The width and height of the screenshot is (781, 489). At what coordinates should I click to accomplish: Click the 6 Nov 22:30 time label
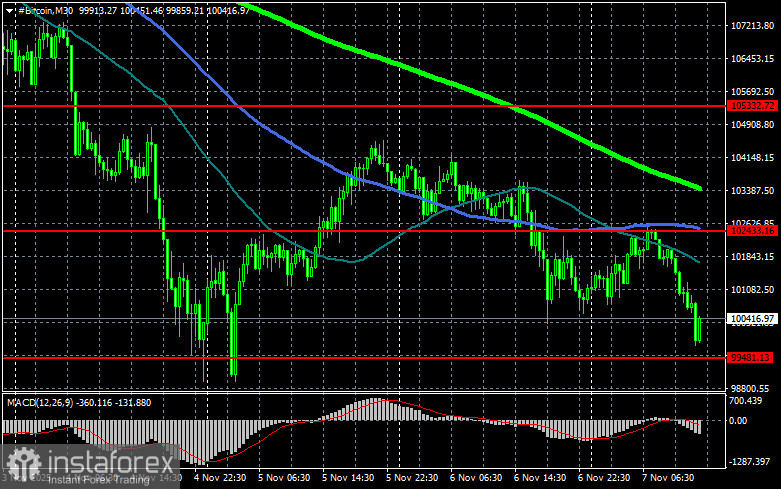pyautogui.click(x=604, y=478)
